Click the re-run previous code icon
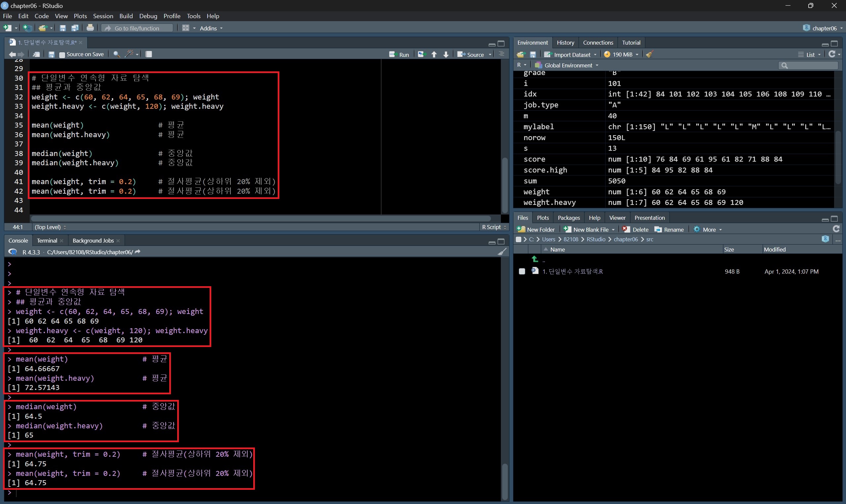 (x=421, y=54)
